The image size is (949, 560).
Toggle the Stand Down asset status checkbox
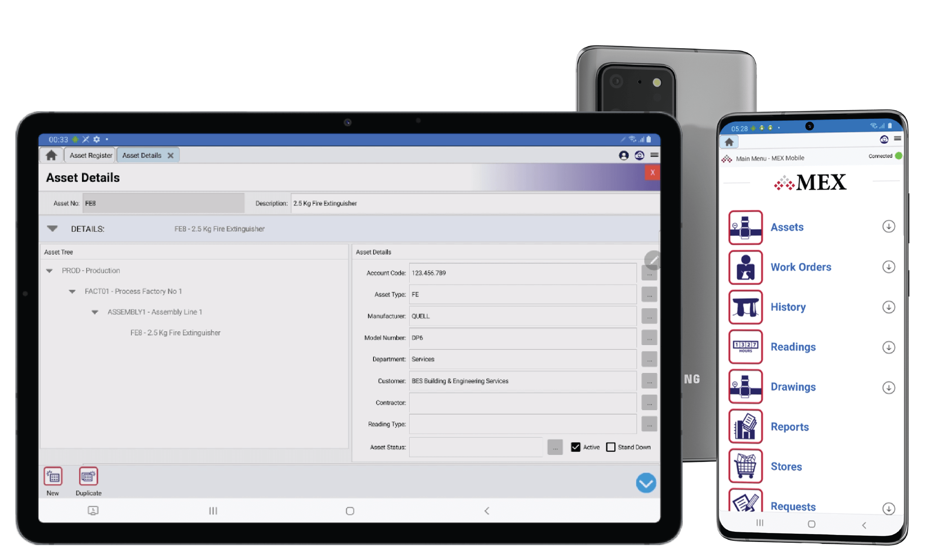coord(612,447)
